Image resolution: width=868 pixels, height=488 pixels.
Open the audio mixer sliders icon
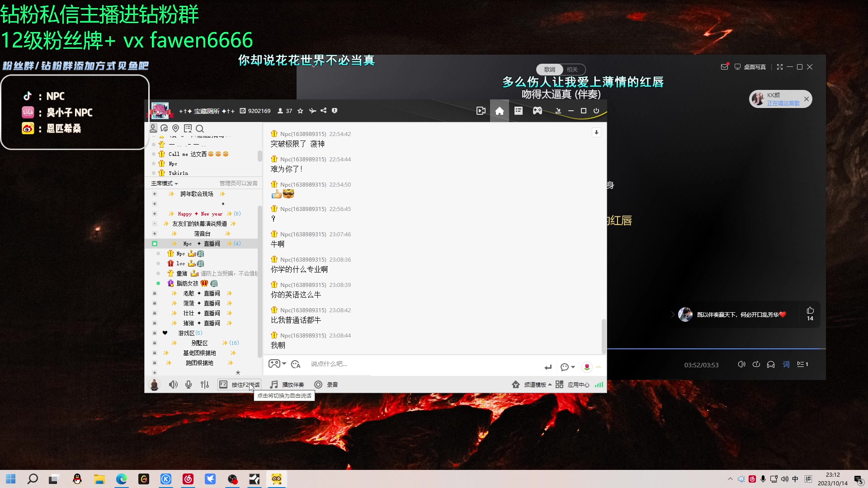click(x=205, y=385)
